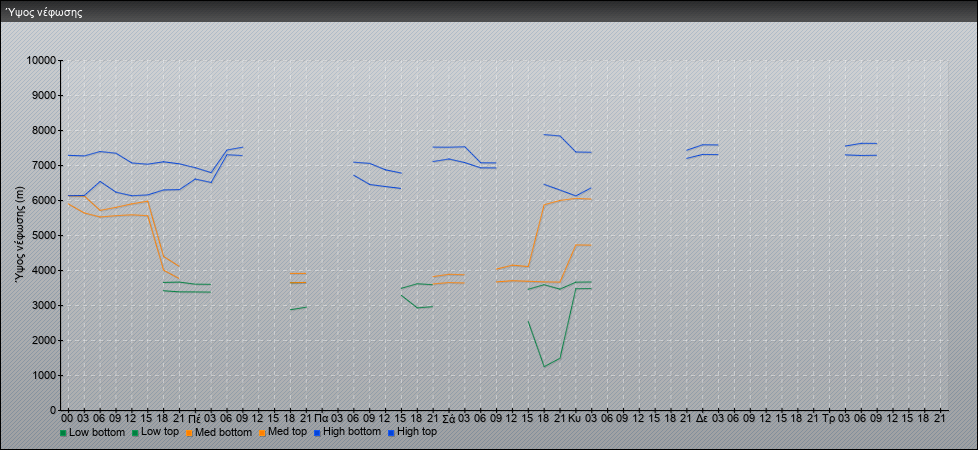This screenshot has height=450, width=978.
Task: Click the green Low bottom legend swatch
Action: [63, 433]
